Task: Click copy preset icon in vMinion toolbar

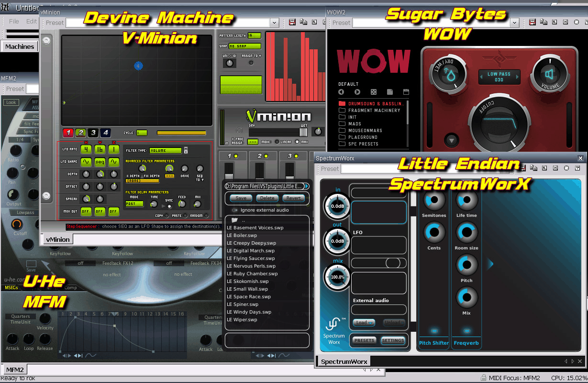Action: (x=303, y=23)
